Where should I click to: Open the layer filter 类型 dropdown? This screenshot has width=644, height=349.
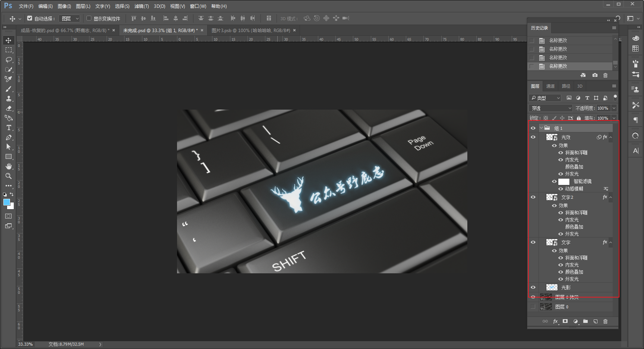546,98
